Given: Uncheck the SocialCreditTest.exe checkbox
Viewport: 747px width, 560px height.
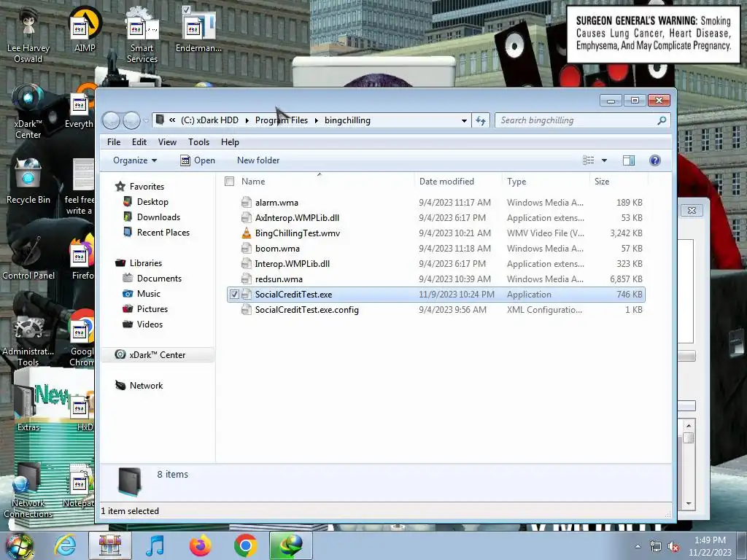Looking at the screenshot, I should click(x=234, y=295).
